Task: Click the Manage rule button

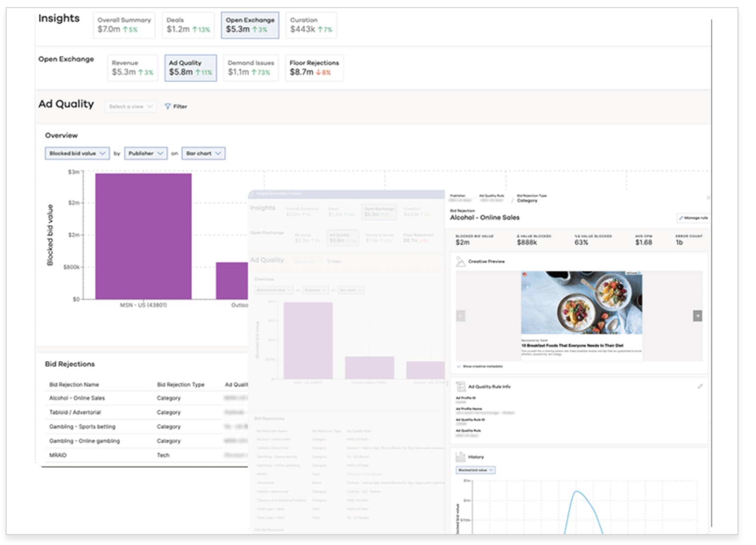Action: [693, 218]
